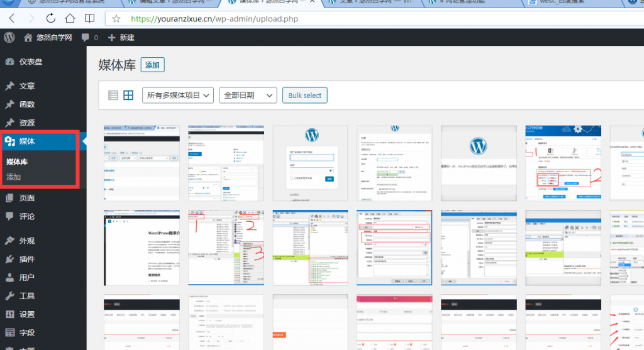Open thumbnail with large WordPress logo on gray
The width and height of the screenshot is (644, 350).
pyautogui.click(x=479, y=163)
